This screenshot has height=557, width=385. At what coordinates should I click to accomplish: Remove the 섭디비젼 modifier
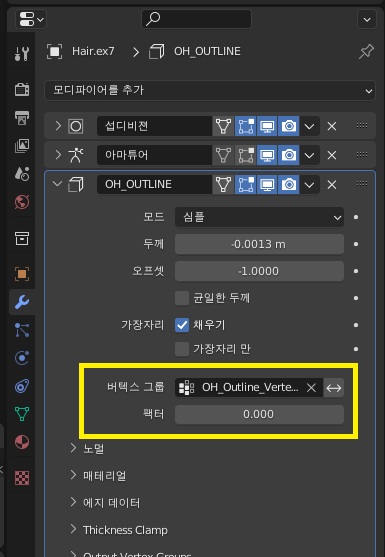(x=332, y=126)
